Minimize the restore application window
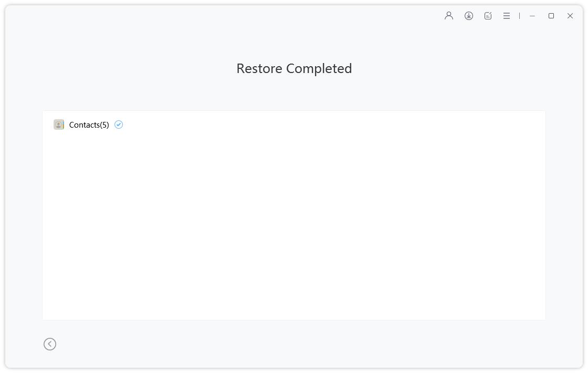The image size is (588, 373). (x=532, y=16)
